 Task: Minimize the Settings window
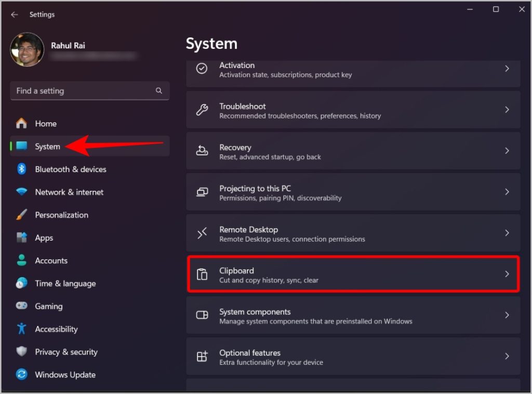click(x=470, y=9)
